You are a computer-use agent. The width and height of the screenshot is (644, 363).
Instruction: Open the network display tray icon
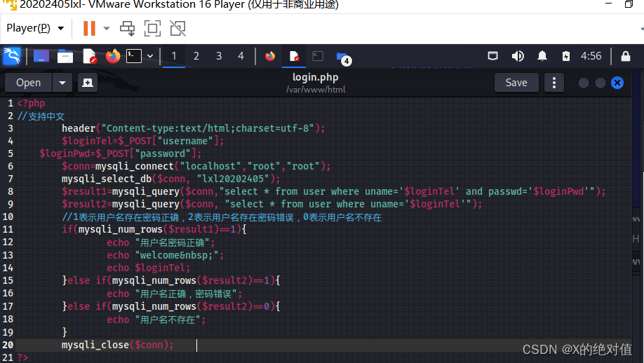493,56
